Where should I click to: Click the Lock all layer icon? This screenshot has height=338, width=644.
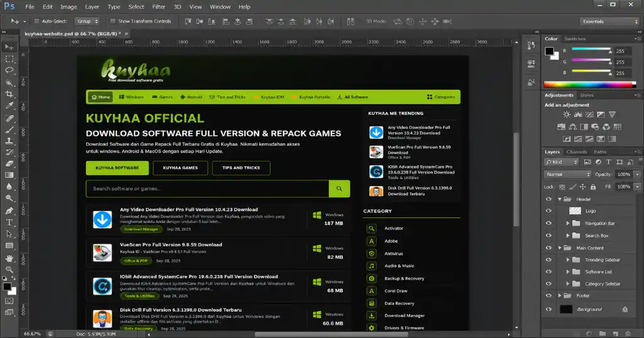593,187
